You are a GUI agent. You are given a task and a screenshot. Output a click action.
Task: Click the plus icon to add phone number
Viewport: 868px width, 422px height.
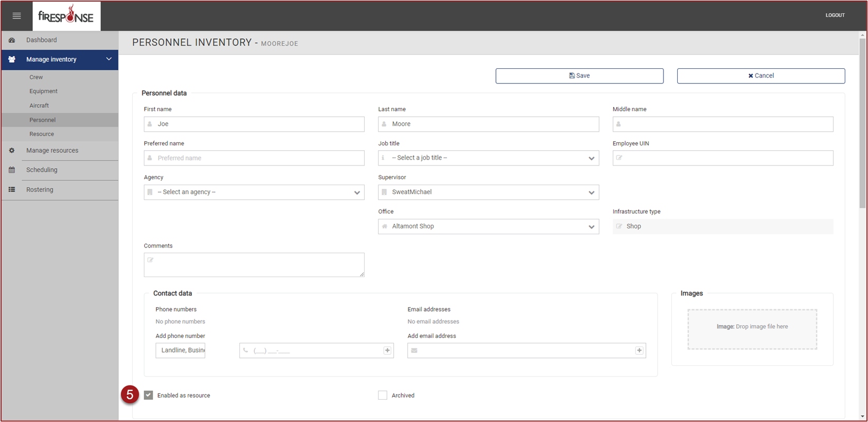(387, 351)
